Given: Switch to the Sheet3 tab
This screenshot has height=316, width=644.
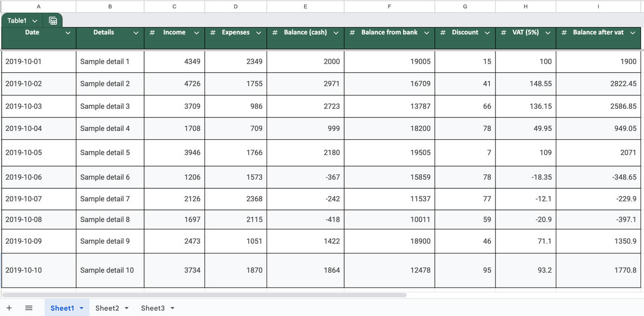Looking at the screenshot, I should (152, 308).
